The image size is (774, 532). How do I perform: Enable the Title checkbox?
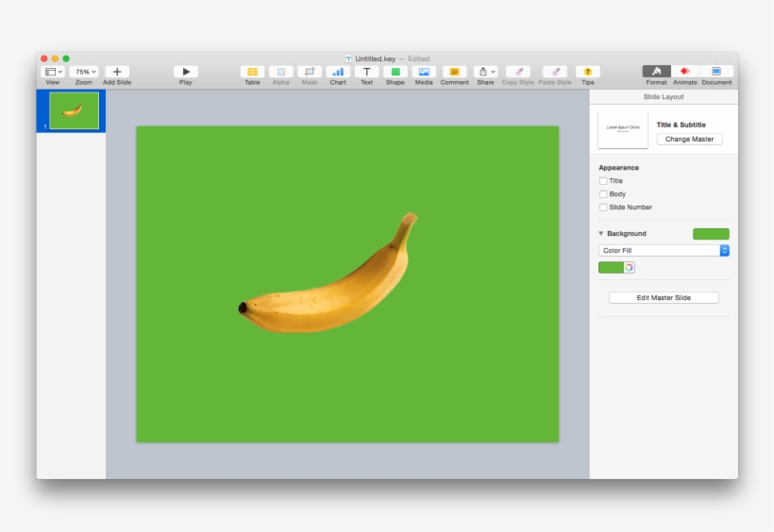(x=603, y=181)
